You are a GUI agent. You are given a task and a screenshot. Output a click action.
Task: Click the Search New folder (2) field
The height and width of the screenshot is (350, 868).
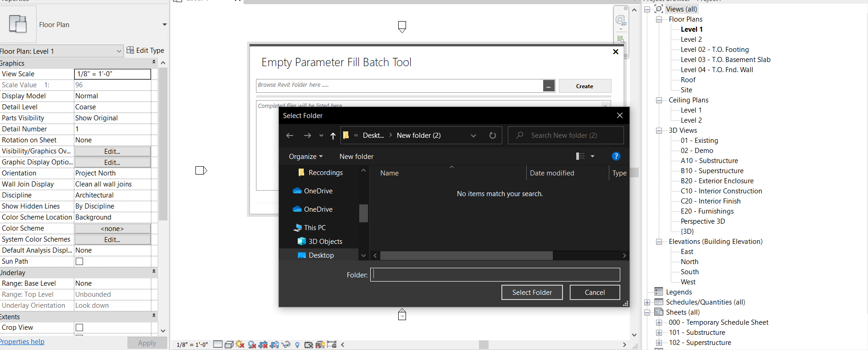566,135
